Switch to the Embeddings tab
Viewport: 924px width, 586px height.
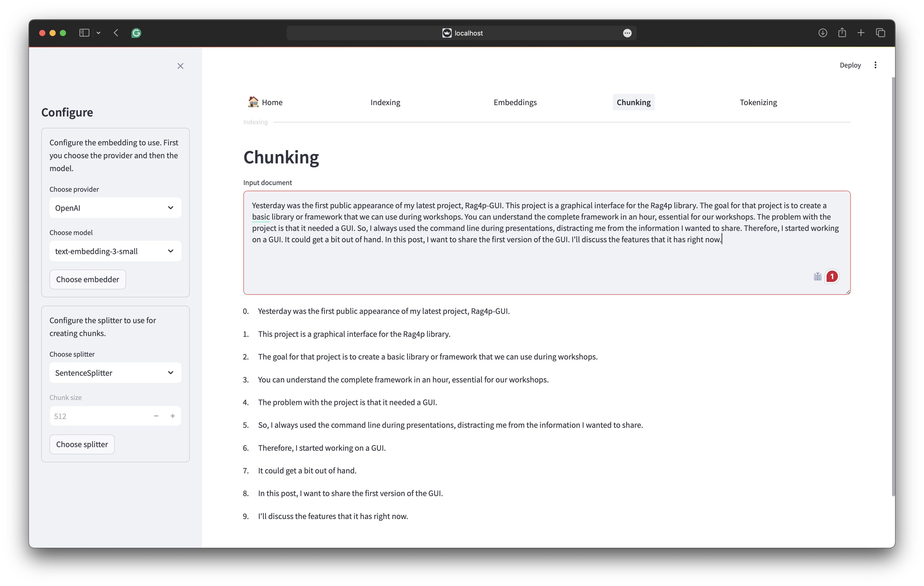tap(515, 102)
